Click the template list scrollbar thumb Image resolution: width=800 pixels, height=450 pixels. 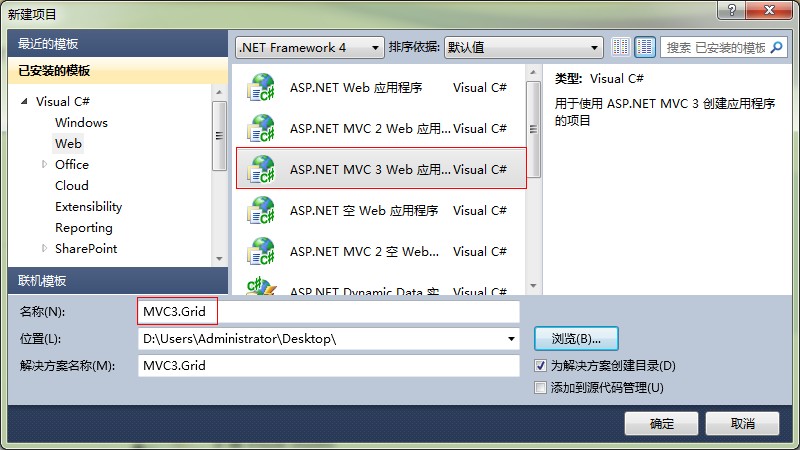pos(533,129)
